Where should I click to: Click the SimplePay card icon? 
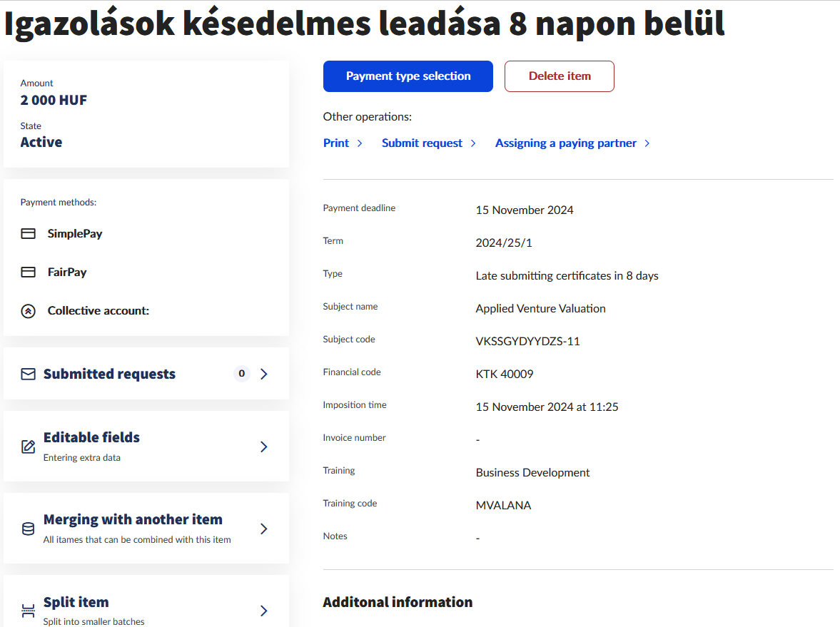tap(29, 234)
